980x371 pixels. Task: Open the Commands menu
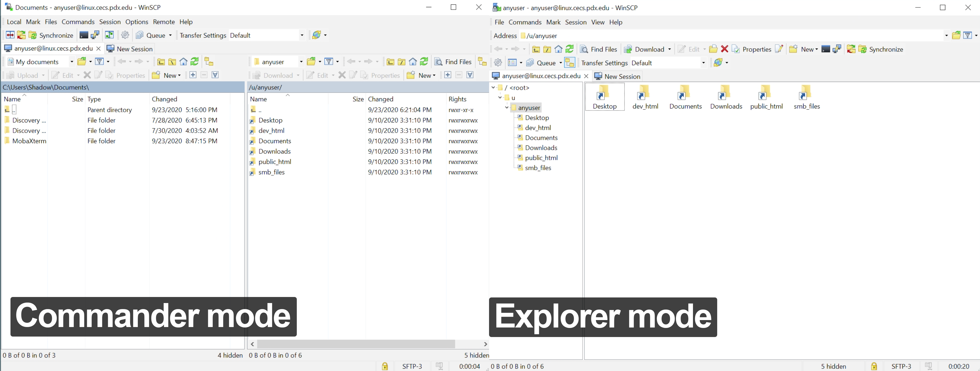(78, 22)
